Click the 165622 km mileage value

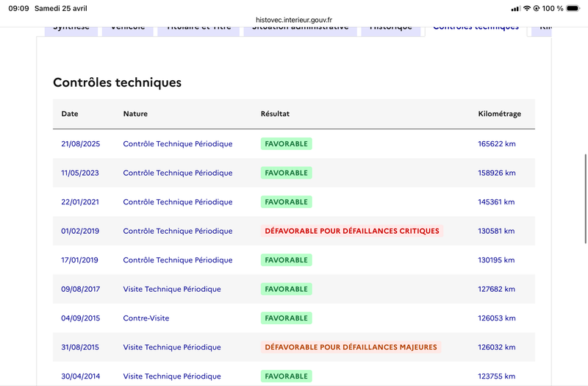(x=497, y=144)
